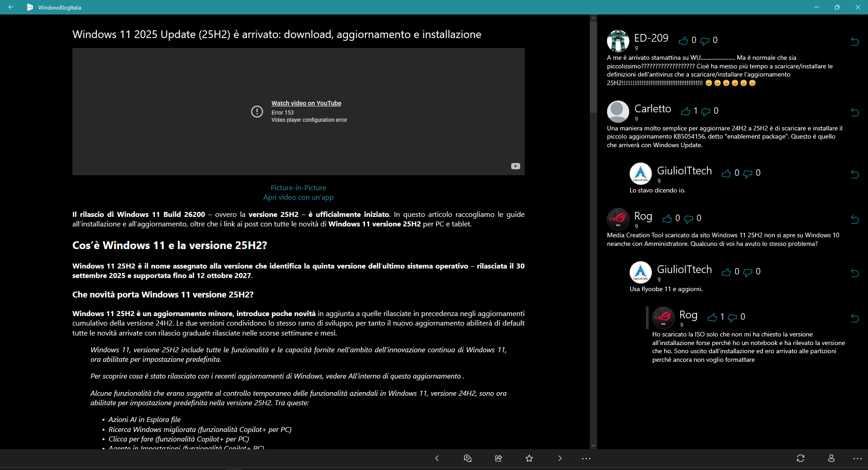Dislike Rog's Media Creation Tool comment
Viewport: 868px width, 470px height.
pyautogui.click(x=689, y=219)
